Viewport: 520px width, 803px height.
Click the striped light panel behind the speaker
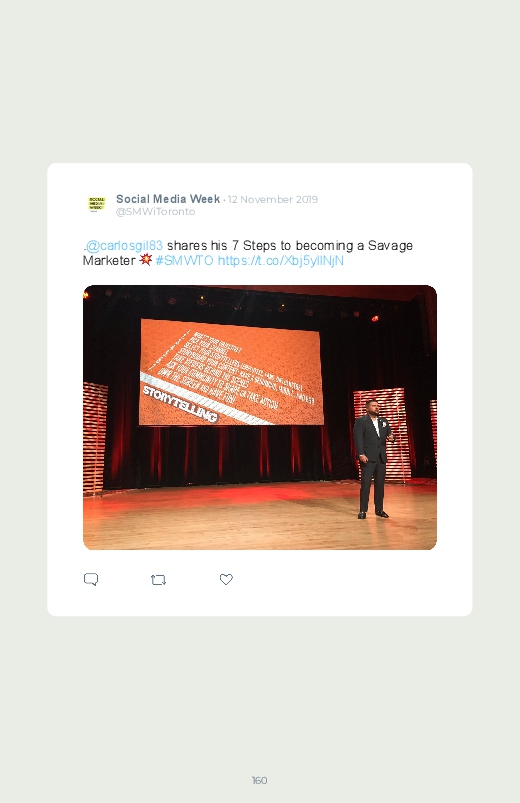(x=381, y=435)
